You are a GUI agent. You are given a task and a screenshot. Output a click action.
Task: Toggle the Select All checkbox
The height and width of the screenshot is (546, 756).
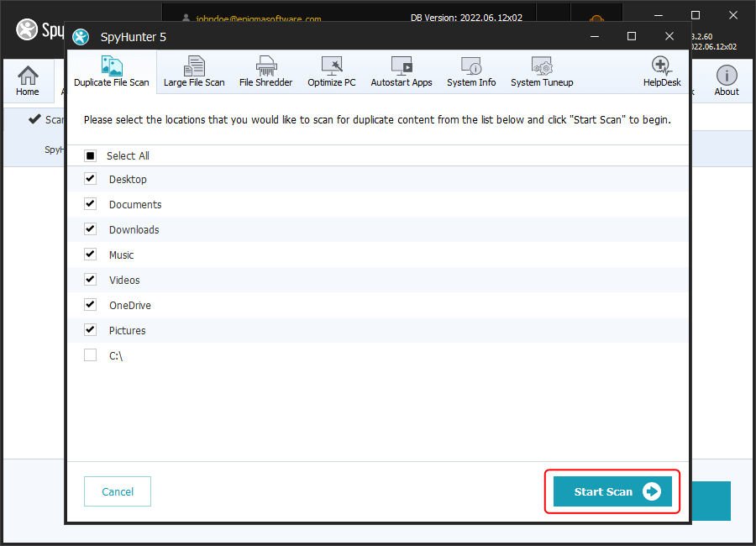point(91,156)
